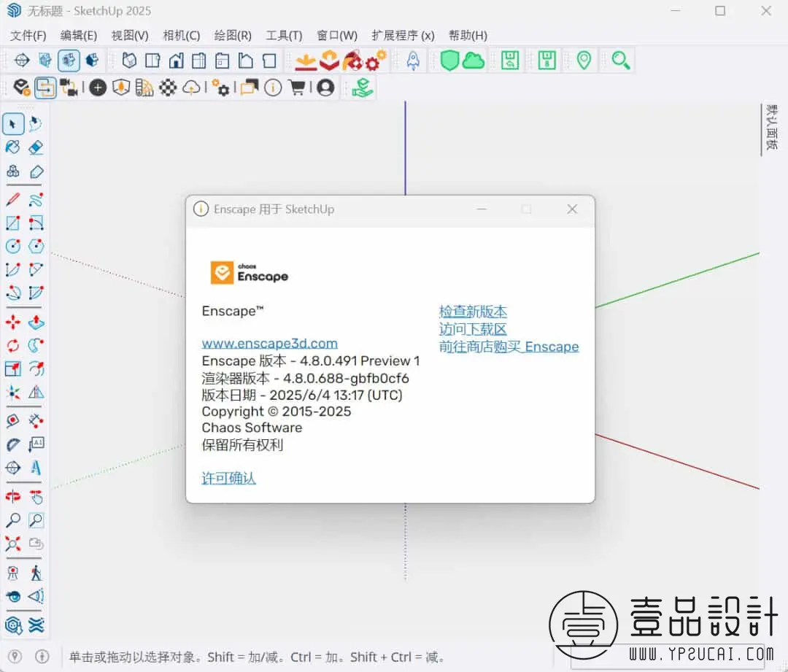This screenshot has width=788, height=672.
Task: Select the Rotate tool
Action: point(13,345)
